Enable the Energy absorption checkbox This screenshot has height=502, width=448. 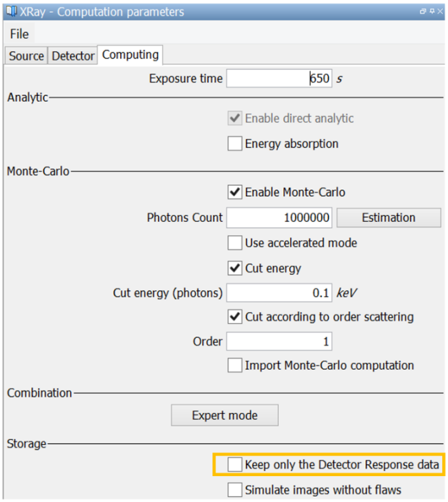[235, 144]
